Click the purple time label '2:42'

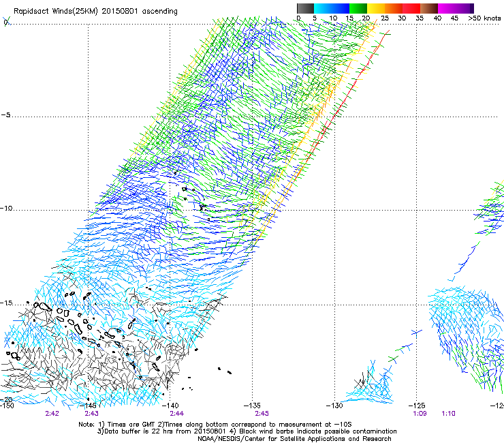pos(52,414)
